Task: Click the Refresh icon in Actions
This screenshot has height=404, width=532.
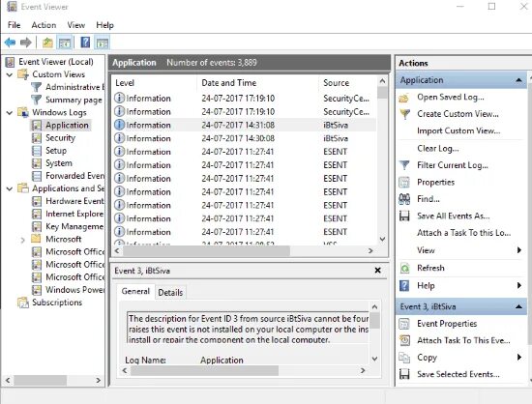Action: click(x=404, y=268)
